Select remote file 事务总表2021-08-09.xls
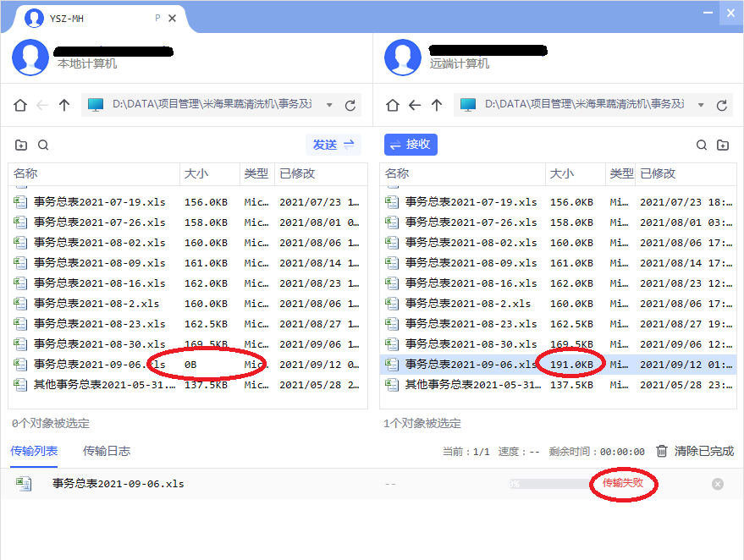This screenshot has width=744, height=560. tap(558, 263)
